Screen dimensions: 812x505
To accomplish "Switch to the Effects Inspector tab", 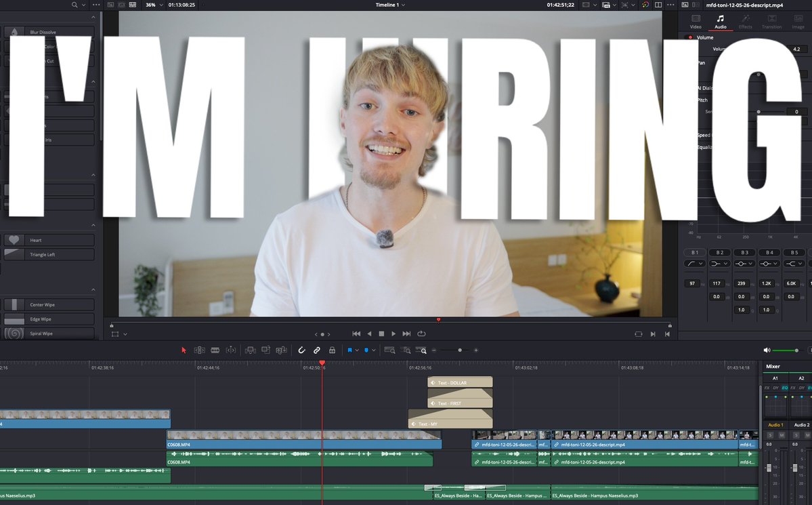I will click(745, 21).
